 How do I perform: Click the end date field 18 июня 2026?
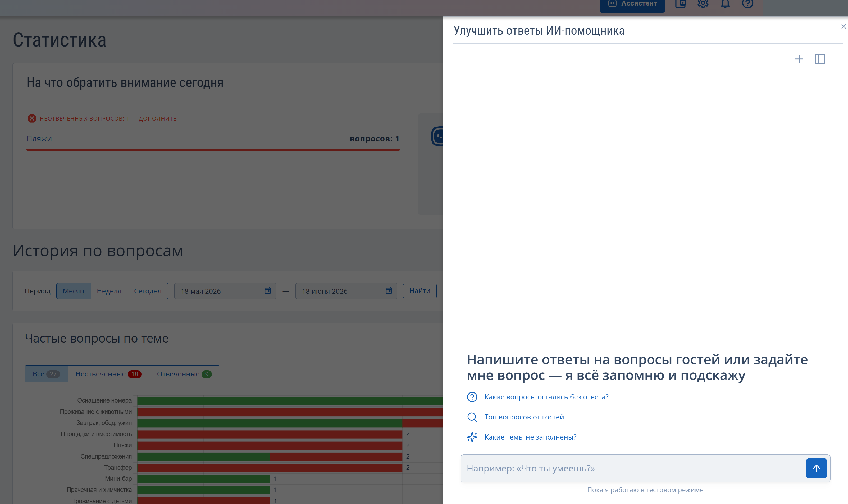tap(346, 291)
